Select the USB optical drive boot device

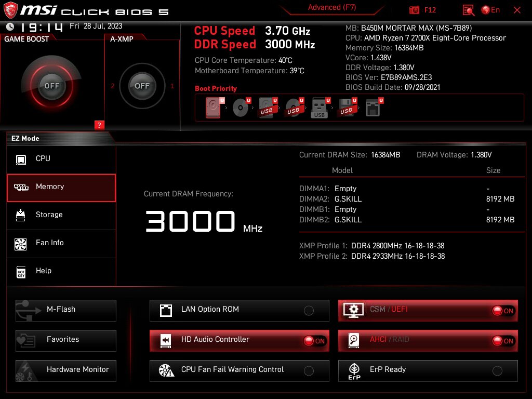tap(295, 108)
